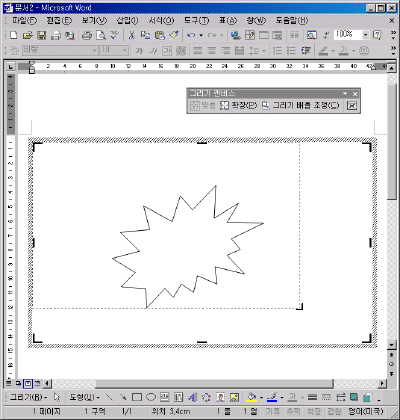400x420 pixels.
Task: Open the 파일(F) menu
Action: [24, 21]
